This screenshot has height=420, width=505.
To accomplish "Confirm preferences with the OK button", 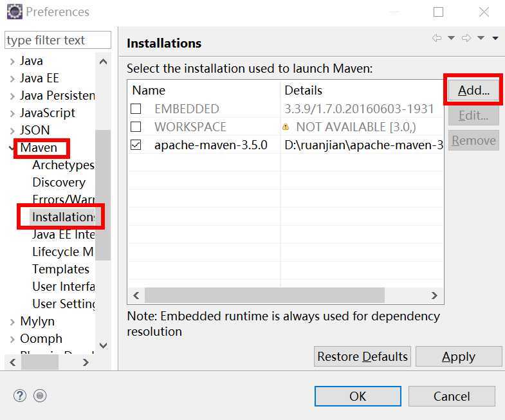I will [358, 396].
